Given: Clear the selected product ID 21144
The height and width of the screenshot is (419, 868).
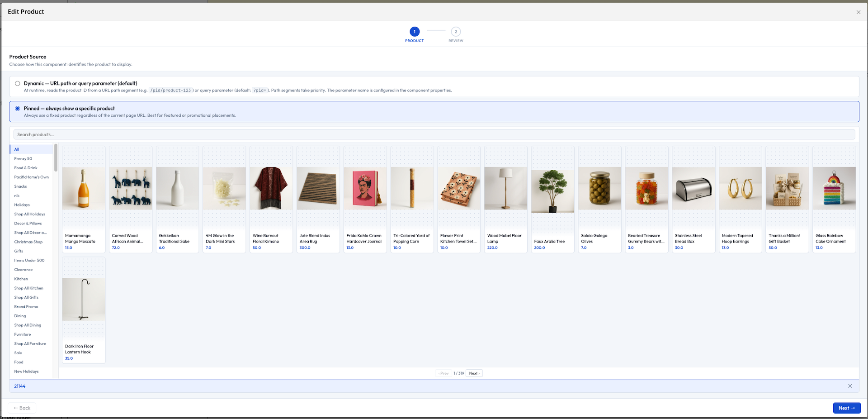Looking at the screenshot, I should [850, 386].
